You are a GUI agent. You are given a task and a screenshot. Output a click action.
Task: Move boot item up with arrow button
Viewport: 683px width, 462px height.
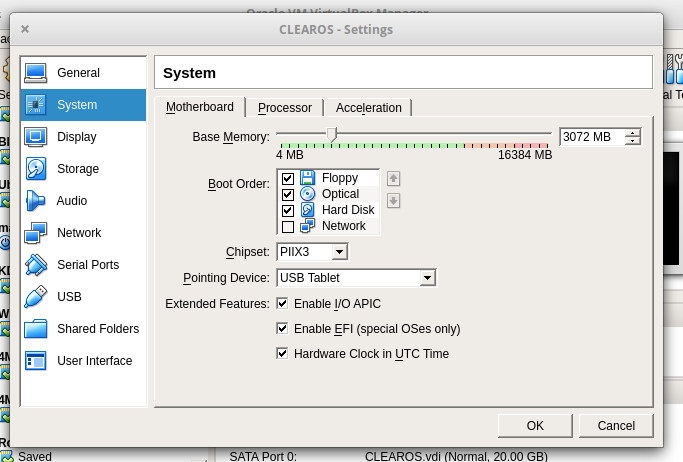pyautogui.click(x=393, y=178)
